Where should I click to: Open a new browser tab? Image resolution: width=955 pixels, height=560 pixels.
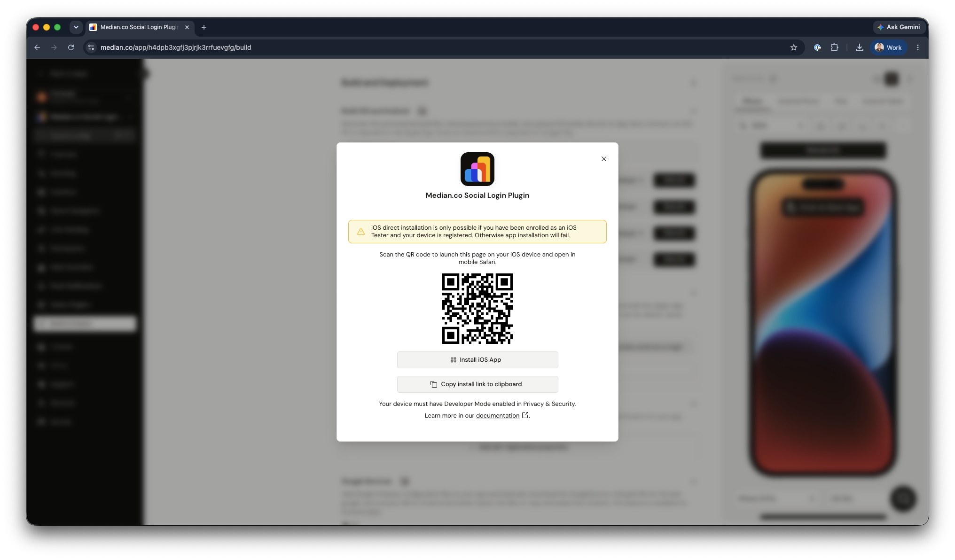click(x=204, y=27)
